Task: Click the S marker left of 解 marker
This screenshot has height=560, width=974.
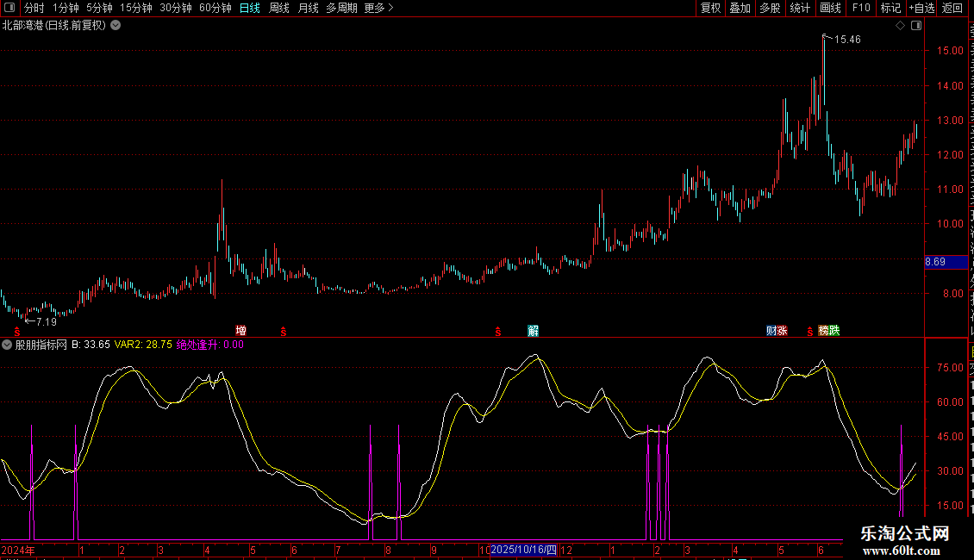Action: 497,333
